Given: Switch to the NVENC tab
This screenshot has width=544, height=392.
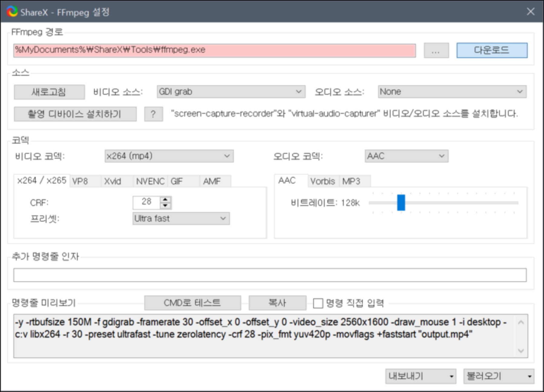Looking at the screenshot, I should click(151, 181).
